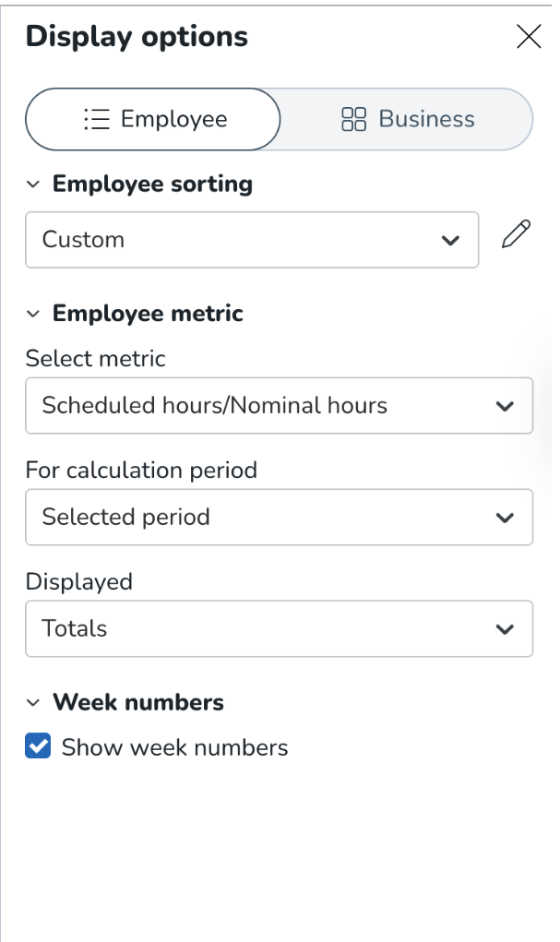The width and height of the screenshot is (560, 942).
Task: Click the arrow on the Custom sorting dropdown
Action: point(450,241)
